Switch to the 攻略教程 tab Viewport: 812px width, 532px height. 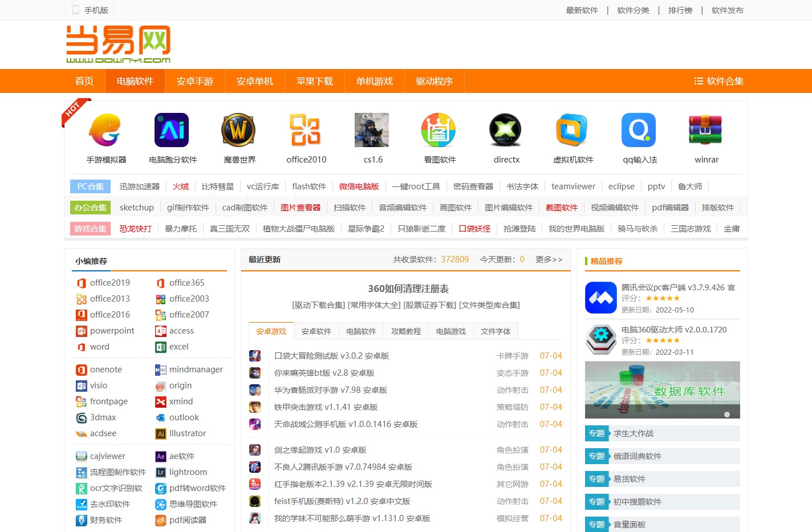(407, 331)
